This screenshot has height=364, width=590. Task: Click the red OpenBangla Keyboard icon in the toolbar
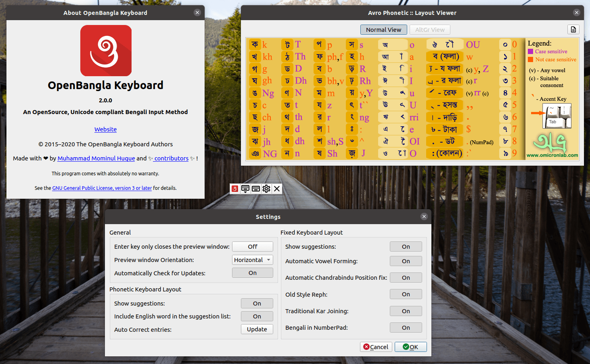(234, 189)
